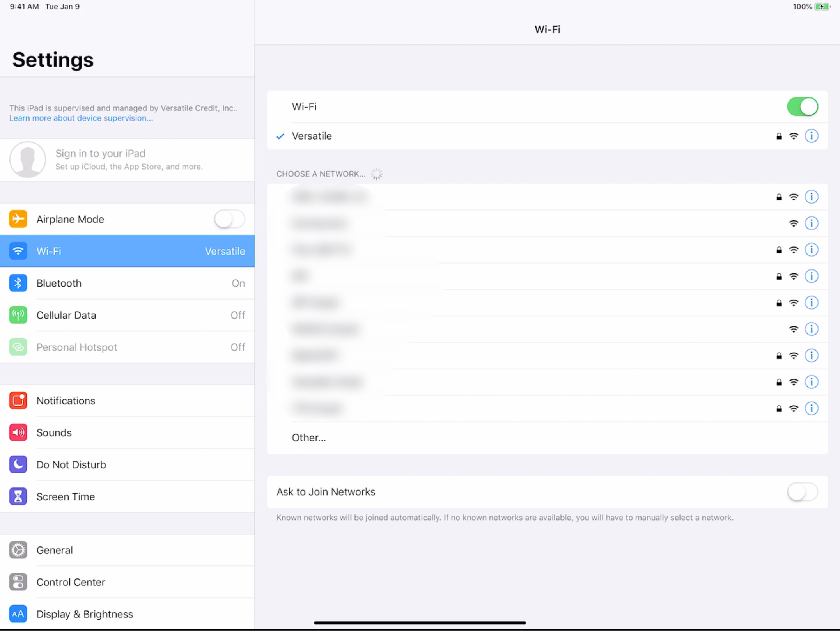Image resolution: width=840 pixels, height=631 pixels.
Task: Select Display & Brightness in sidebar
Action: [x=85, y=614]
